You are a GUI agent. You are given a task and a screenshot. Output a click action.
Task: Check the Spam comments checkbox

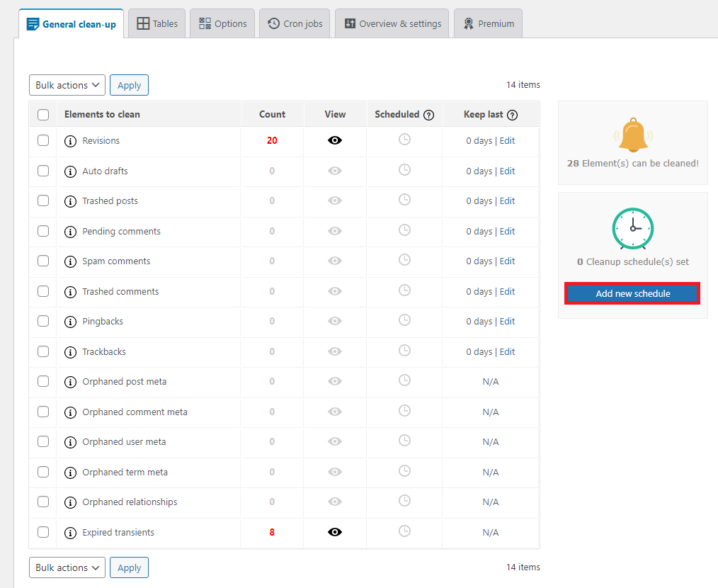pos(43,261)
